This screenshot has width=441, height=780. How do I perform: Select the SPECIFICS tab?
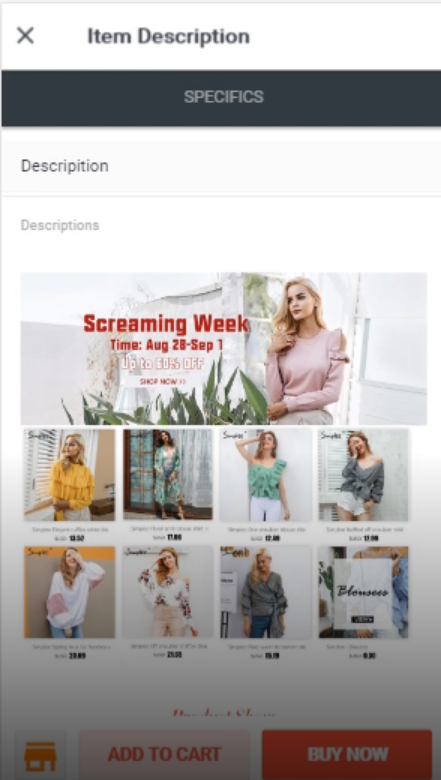(223, 97)
